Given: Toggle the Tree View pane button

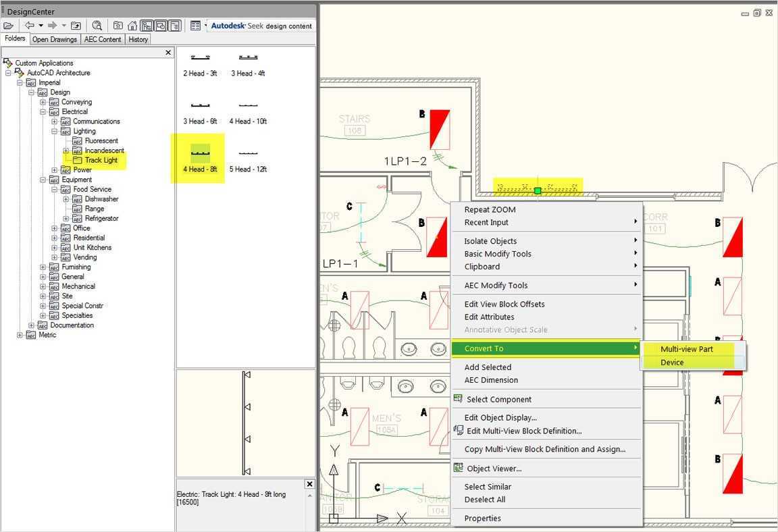Looking at the screenshot, I should [x=147, y=26].
